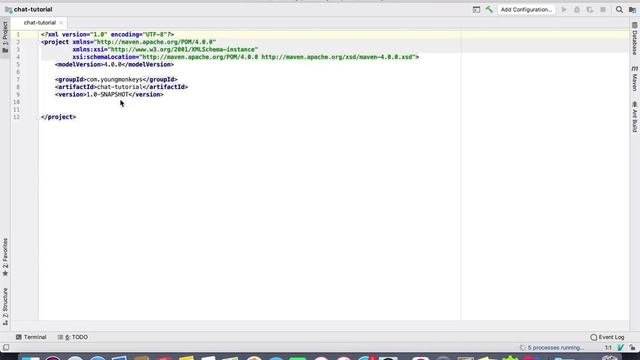Click the 1:1 line column indicator
Screen dimensions: 640x360
(x=608, y=348)
